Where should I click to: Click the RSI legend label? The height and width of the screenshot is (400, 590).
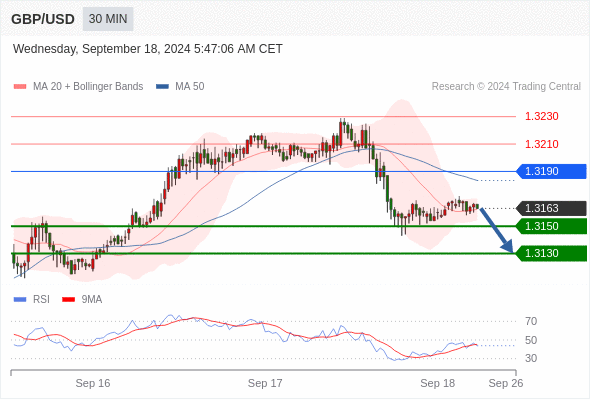point(41,300)
